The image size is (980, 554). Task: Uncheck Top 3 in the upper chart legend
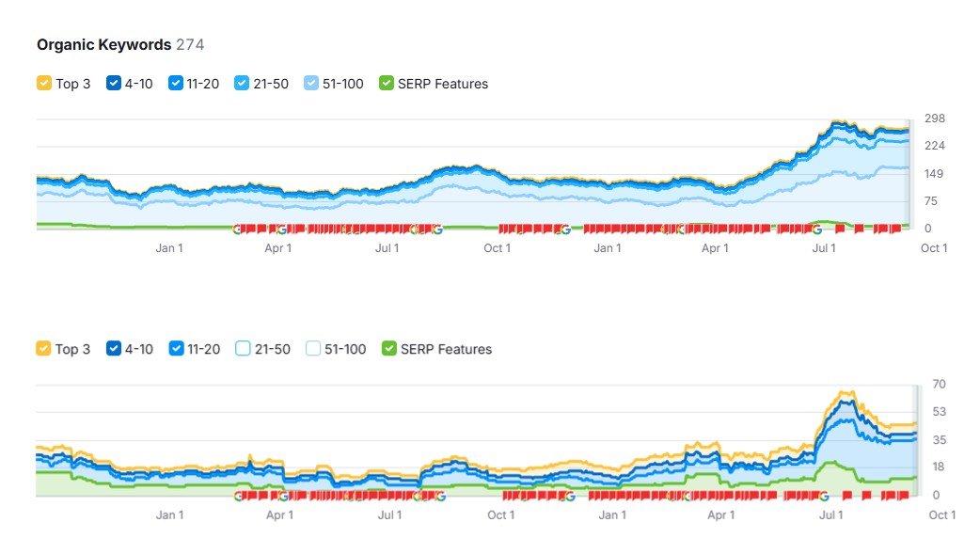pyautogui.click(x=44, y=84)
